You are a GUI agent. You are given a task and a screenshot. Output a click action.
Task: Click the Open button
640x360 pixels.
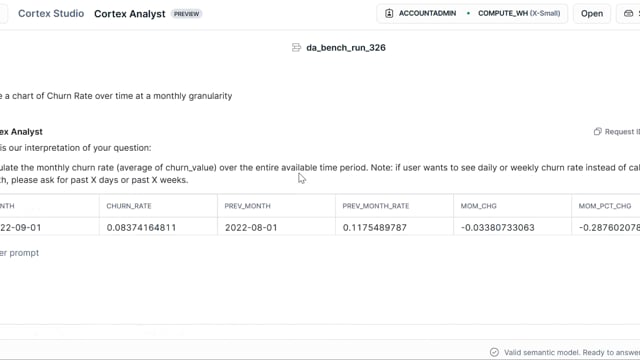[592, 13]
